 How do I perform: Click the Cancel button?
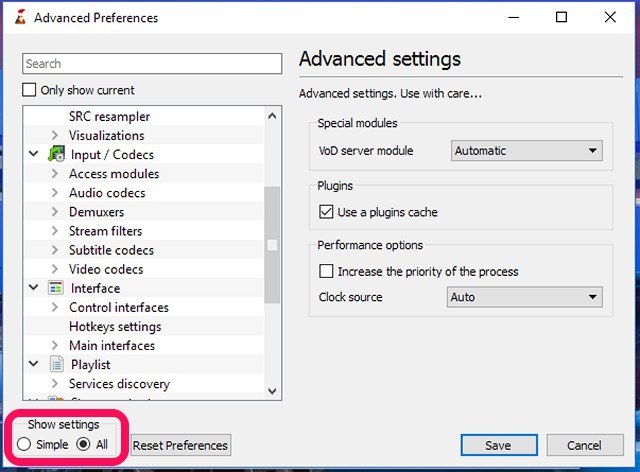click(x=583, y=445)
